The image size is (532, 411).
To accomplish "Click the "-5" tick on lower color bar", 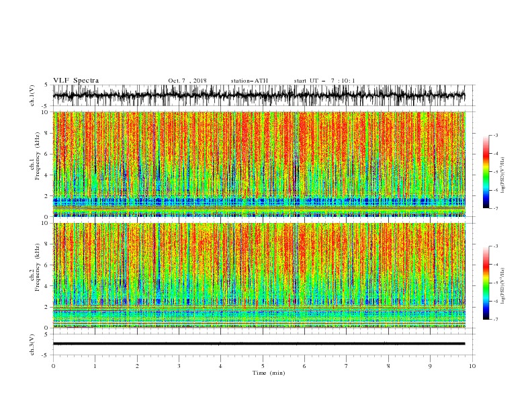I will pyautogui.click(x=495, y=283).
